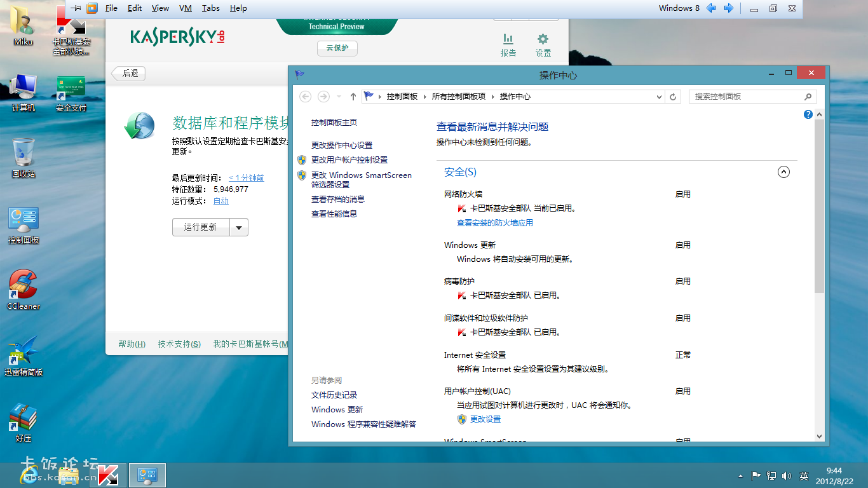
Task: Open the VM menu
Action: [x=186, y=8]
